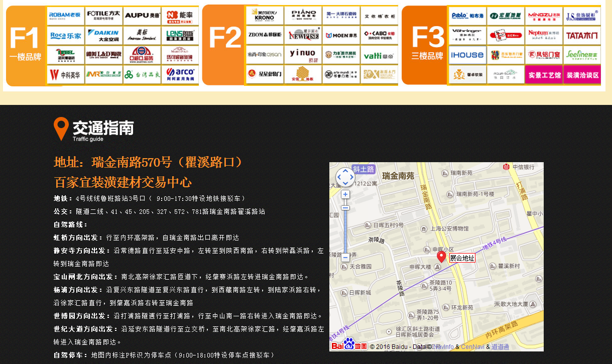This screenshot has width=612, height=364.
Task: Open the 实景工艺馆 tile
Action: click(x=544, y=75)
